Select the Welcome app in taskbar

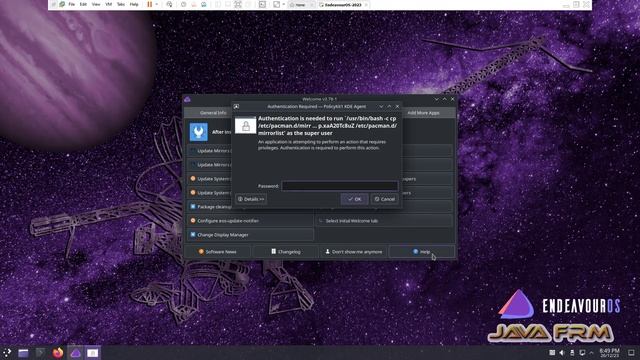pos(76,353)
